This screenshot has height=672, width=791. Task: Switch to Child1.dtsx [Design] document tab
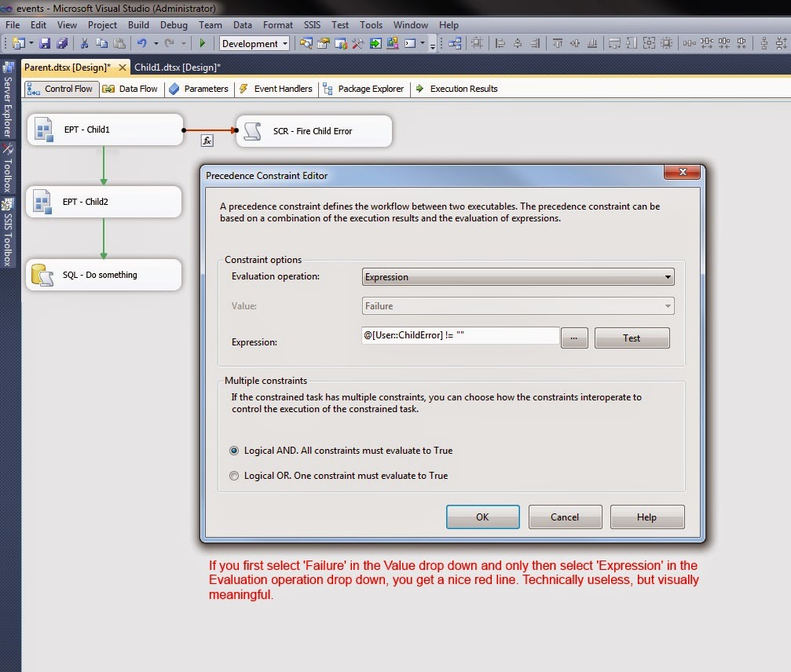pos(177,67)
